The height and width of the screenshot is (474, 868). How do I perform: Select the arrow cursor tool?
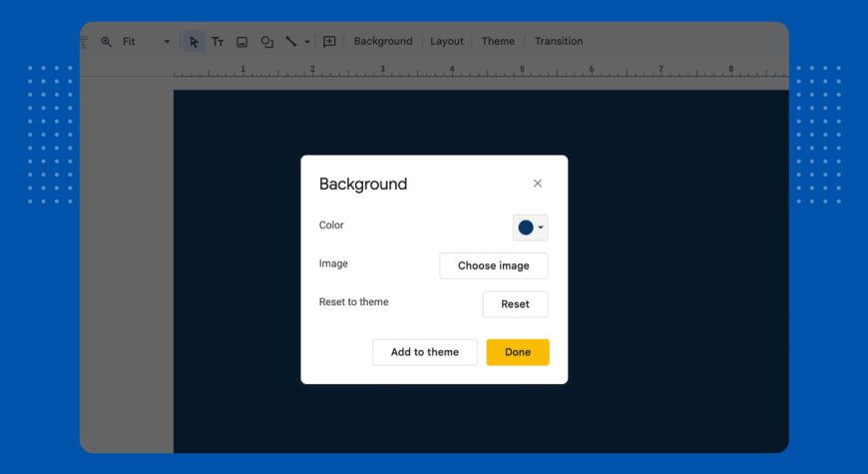[x=194, y=42]
